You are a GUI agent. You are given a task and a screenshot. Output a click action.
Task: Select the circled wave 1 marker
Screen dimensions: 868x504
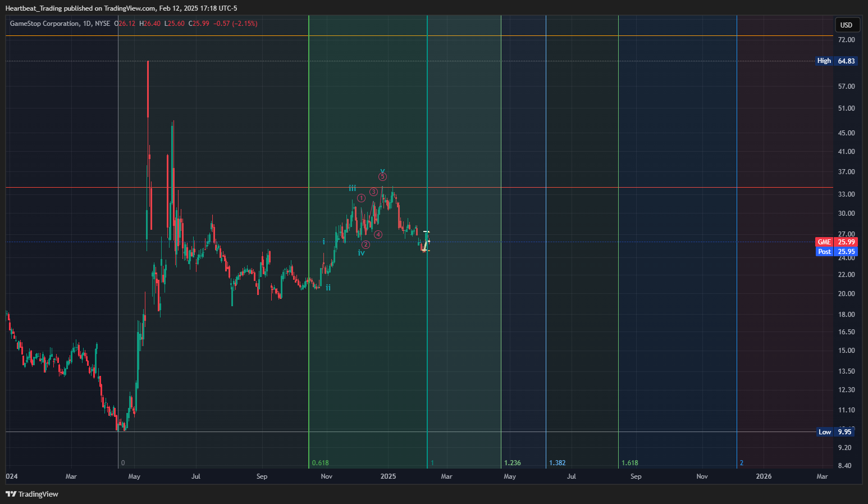362,198
